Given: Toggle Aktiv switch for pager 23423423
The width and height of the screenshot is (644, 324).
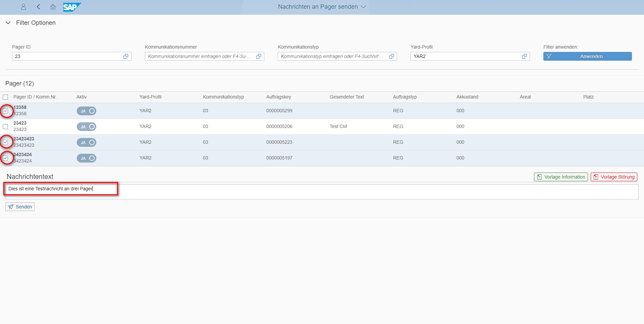Looking at the screenshot, I should 87,142.
